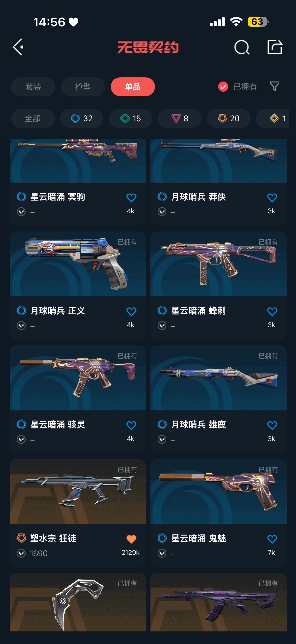The image size is (296, 644).
Task: Open the 星云暗涌 鬼魅 pistol thumbnail
Action: pyautogui.click(x=218, y=492)
